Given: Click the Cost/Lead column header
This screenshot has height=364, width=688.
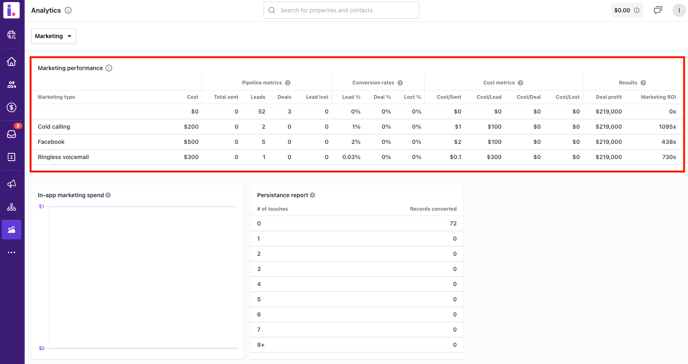Looking at the screenshot, I should (x=489, y=97).
